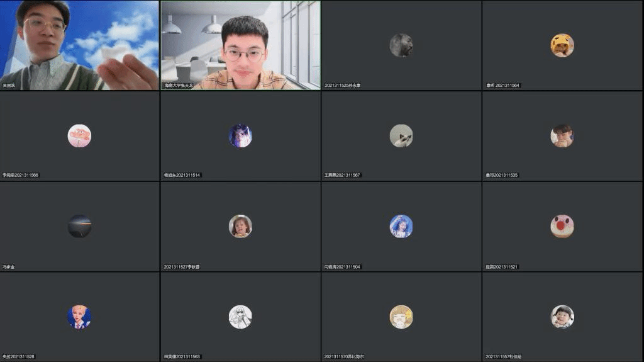
Task: Click the Pikachu-hat avatar labeled 2021311564
Action: [562, 45]
